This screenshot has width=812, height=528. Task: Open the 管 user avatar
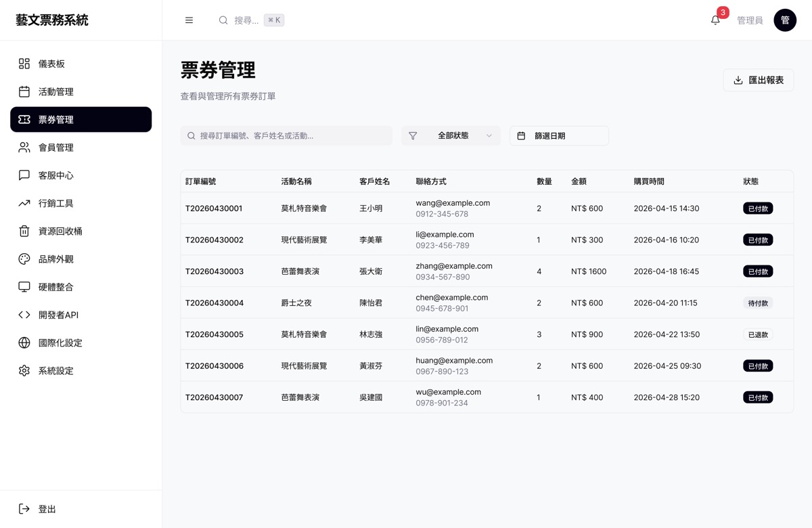pyautogui.click(x=785, y=20)
